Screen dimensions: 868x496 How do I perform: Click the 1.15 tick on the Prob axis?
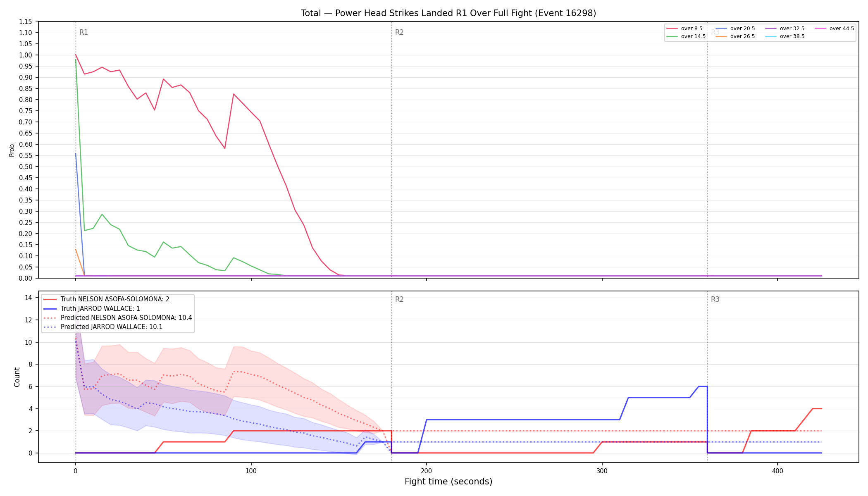(26, 21)
